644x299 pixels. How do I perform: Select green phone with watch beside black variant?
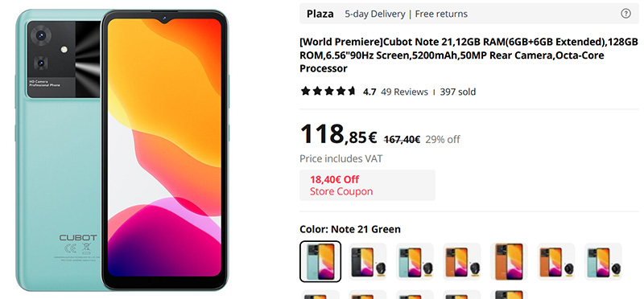[x=415, y=262]
